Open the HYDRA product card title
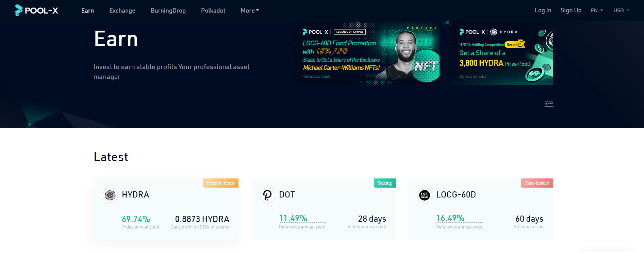This screenshot has width=644, height=253. (135, 195)
